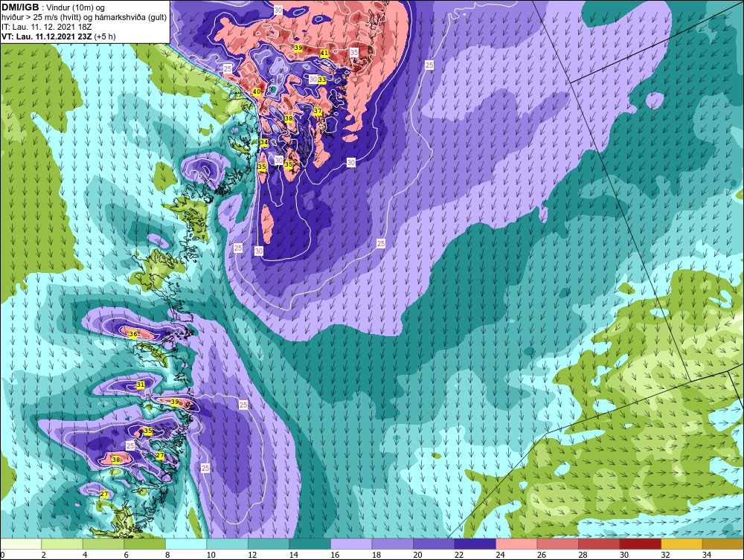
Task: Click the color scale number 28
Action: point(583,555)
